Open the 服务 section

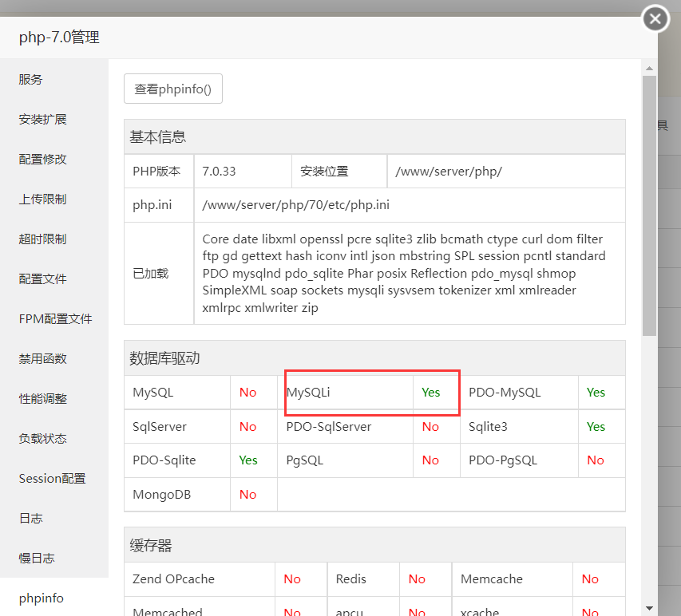(x=30, y=80)
